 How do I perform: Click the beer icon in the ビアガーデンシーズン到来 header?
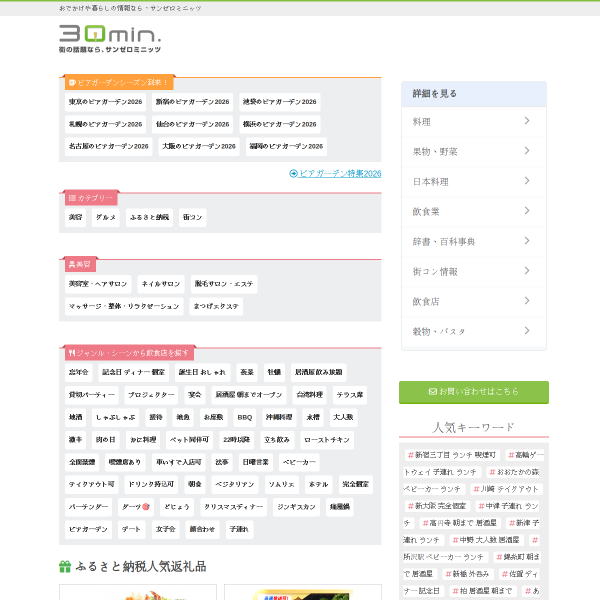coord(72,82)
